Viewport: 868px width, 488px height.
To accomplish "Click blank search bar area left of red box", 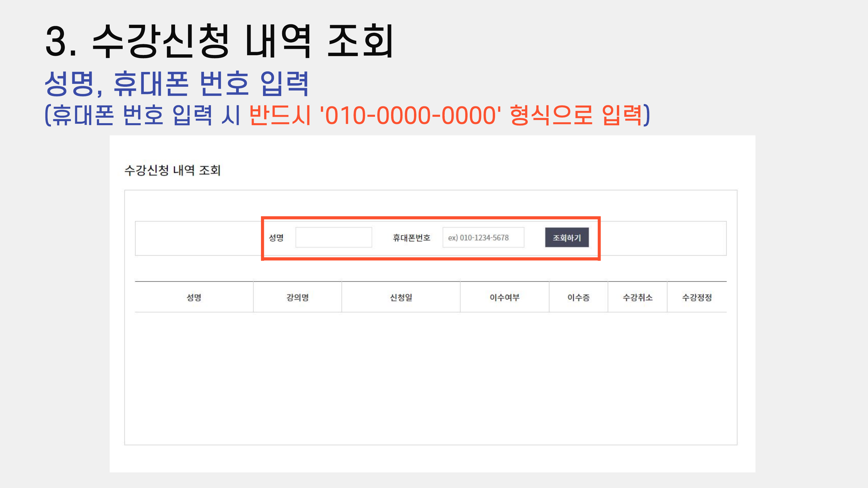I will (198, 238).
